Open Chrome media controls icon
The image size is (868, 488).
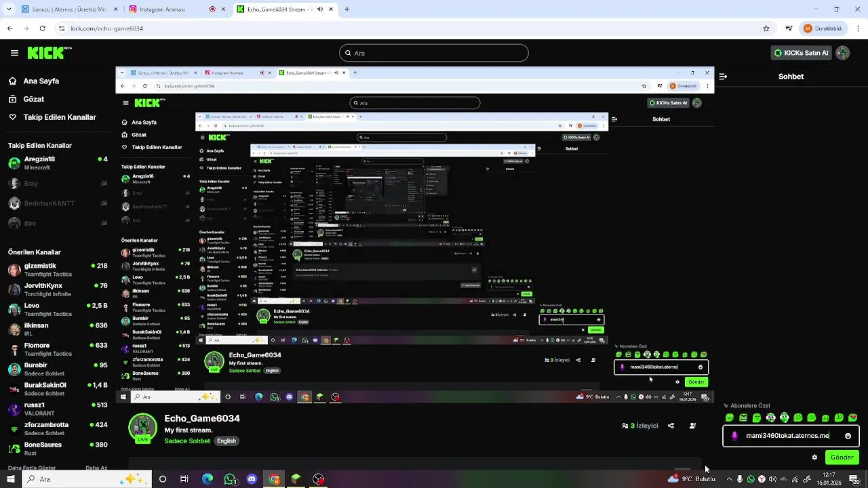click(789, 28)
